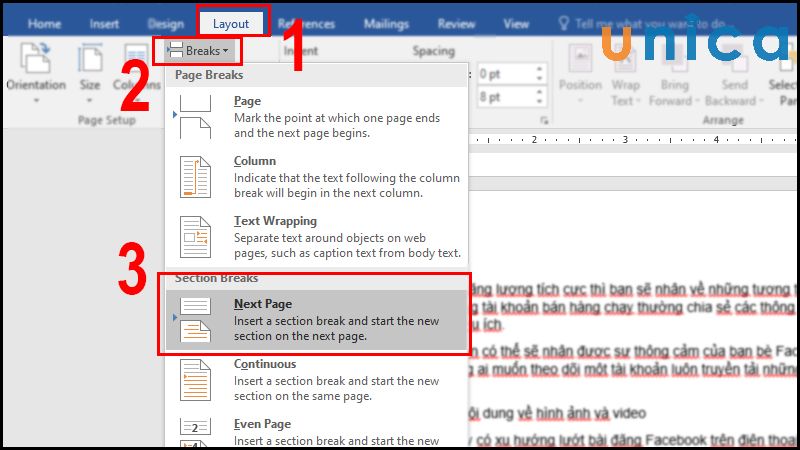Open the Home ribbon tab
800x450 pixels.
(44, 24)
